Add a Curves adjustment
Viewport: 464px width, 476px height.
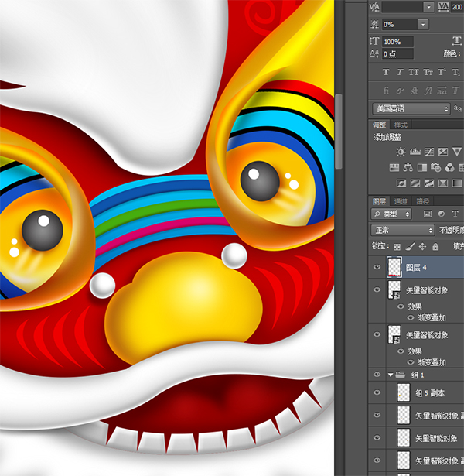tap(429, 152)
